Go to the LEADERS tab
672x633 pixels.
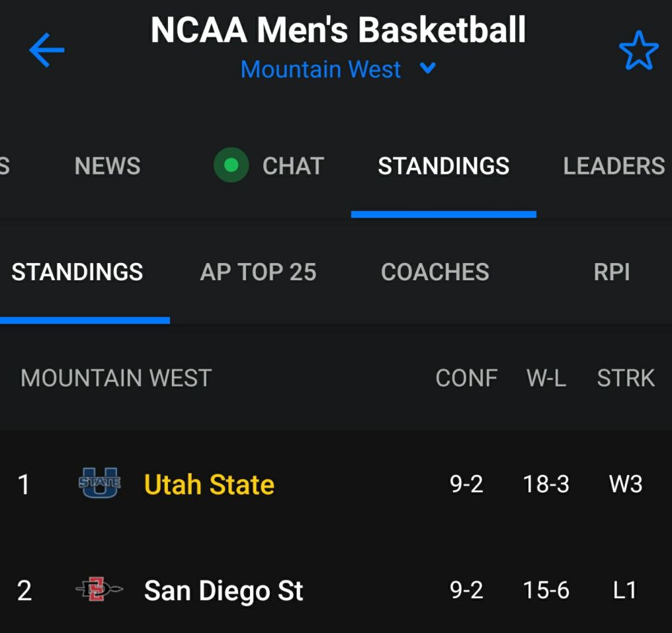(x=614, y=166)
